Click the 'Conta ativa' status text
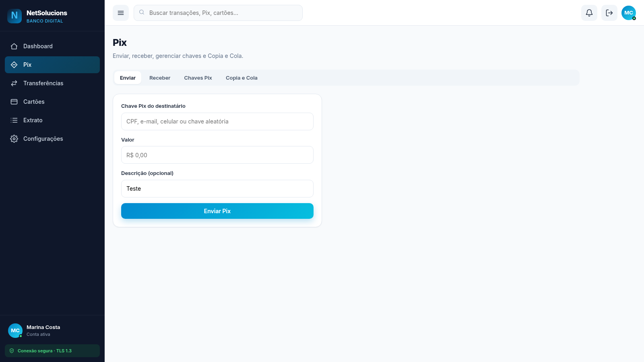Screen dimensions: 644x362 pyautogui.click(x=38, y=334)
